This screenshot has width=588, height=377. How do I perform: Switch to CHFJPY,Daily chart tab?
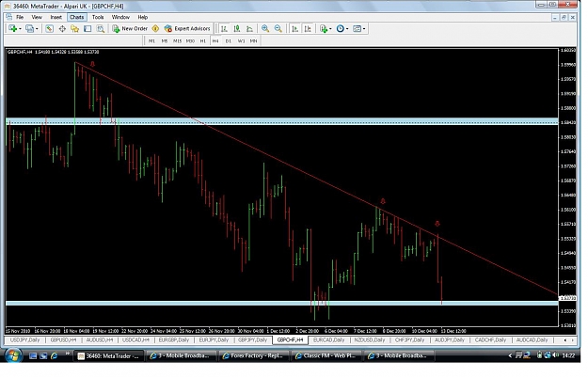[x=409, y=340]
